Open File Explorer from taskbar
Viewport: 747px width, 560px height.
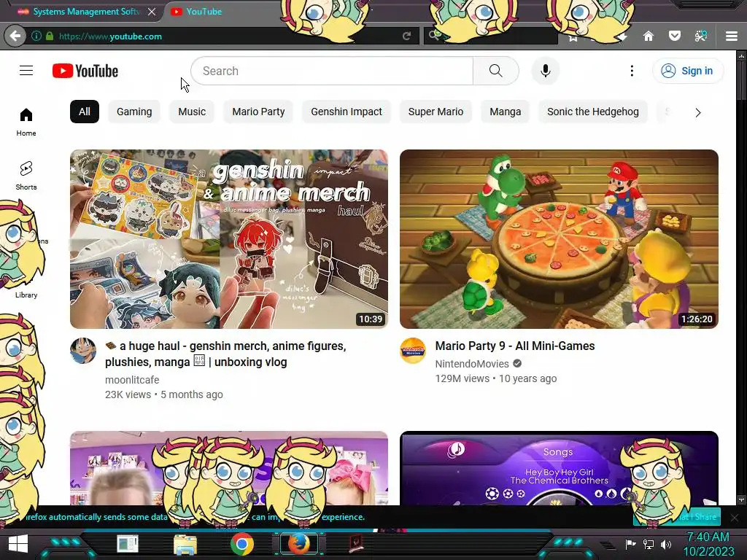click(185, 545)
